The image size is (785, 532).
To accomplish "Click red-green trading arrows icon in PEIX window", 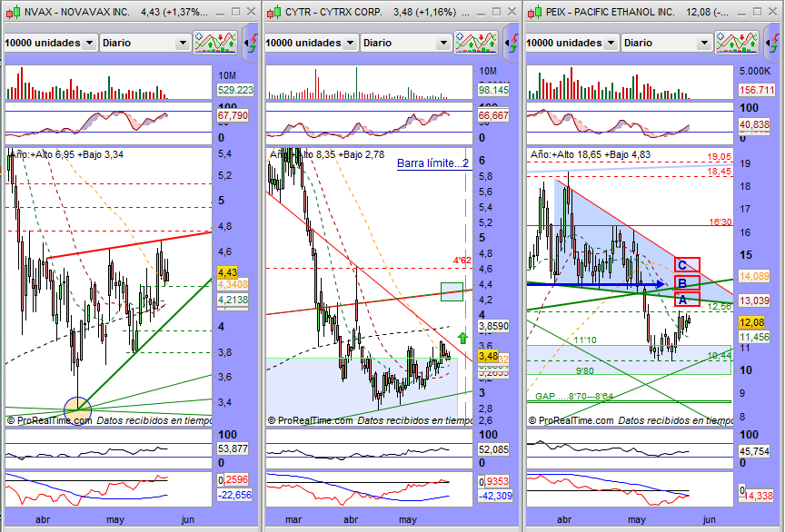I will [773, 43].
